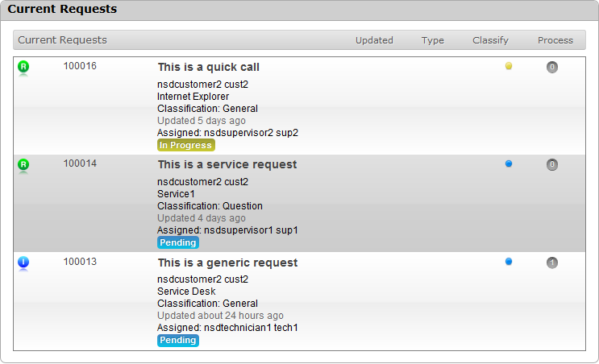599x364 pixels.
Task: Click Pending badge on service request
Action: pyautogui.click(x=178, y=242)
